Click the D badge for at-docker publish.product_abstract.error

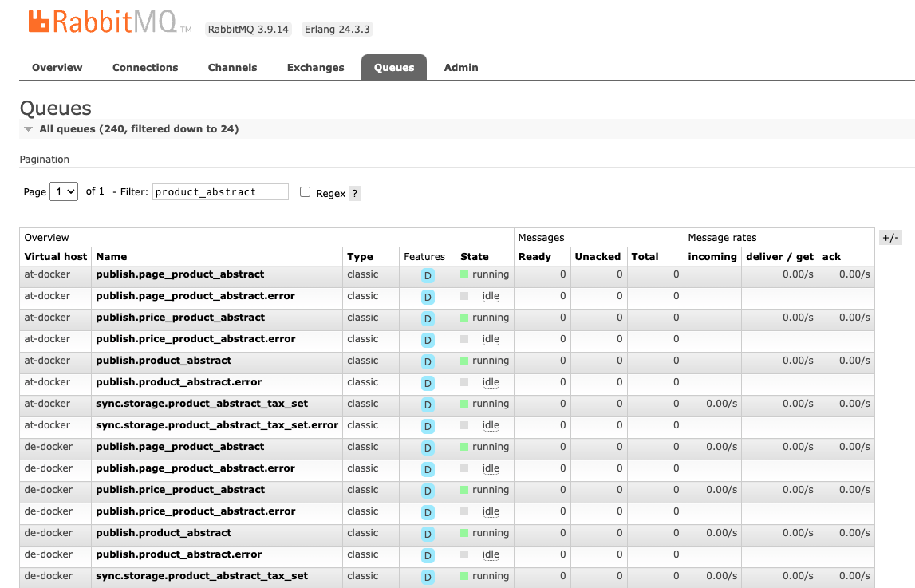click(x=428, y=383)
